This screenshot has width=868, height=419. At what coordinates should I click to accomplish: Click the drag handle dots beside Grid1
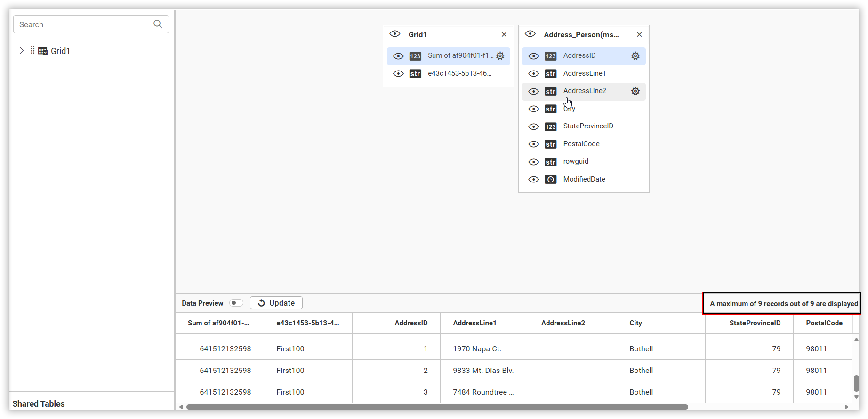click(32, 50)
